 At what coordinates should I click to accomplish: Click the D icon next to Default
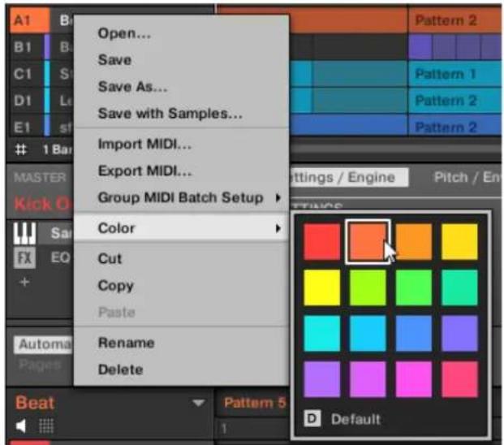pos(312,419)
